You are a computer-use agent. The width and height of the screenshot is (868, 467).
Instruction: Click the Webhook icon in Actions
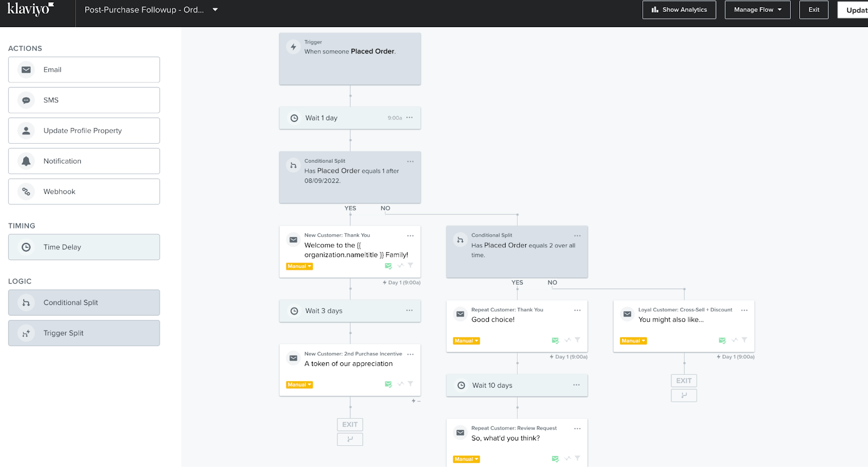point(26,191)
